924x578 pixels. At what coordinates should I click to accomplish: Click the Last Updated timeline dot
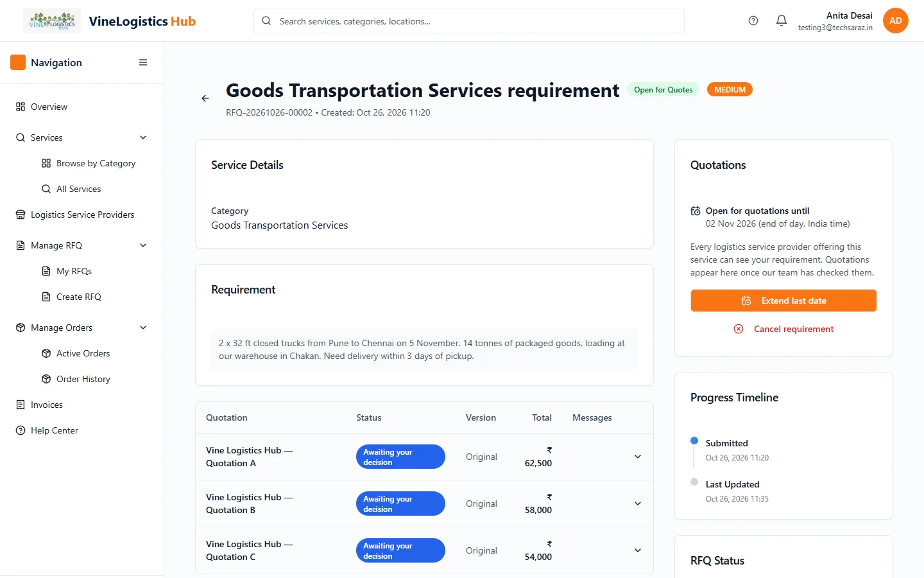694,482
